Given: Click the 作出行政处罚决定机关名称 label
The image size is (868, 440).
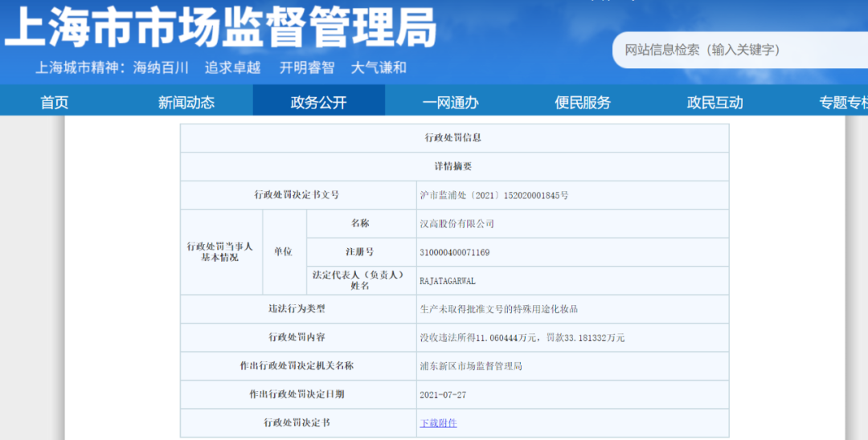Looking at the screenshot, I should click(x=297, y=365).
